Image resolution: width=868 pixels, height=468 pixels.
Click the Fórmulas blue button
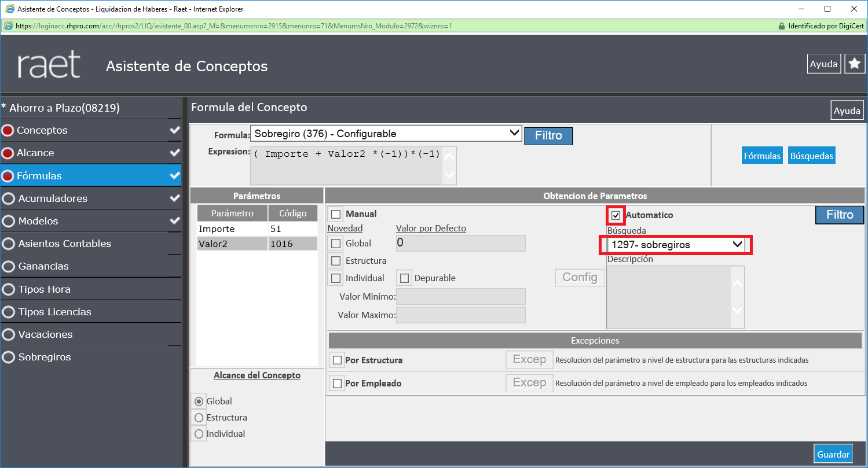point(763,156)
